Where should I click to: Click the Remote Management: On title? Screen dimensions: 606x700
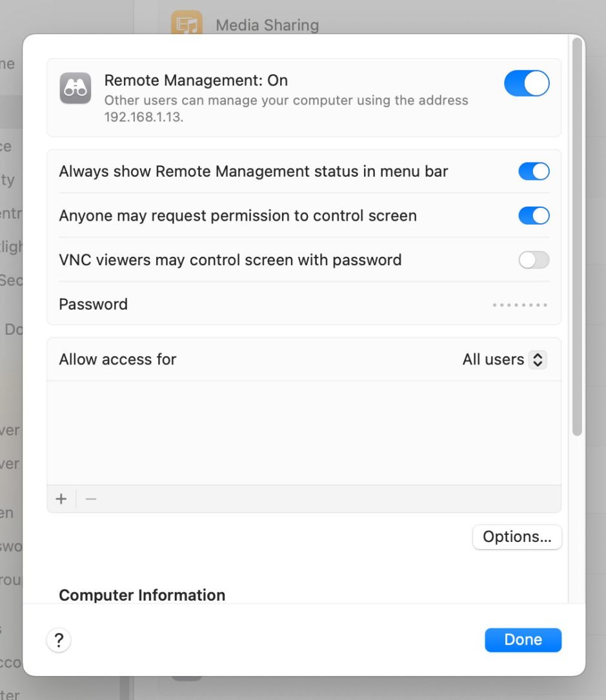[196, 80]
